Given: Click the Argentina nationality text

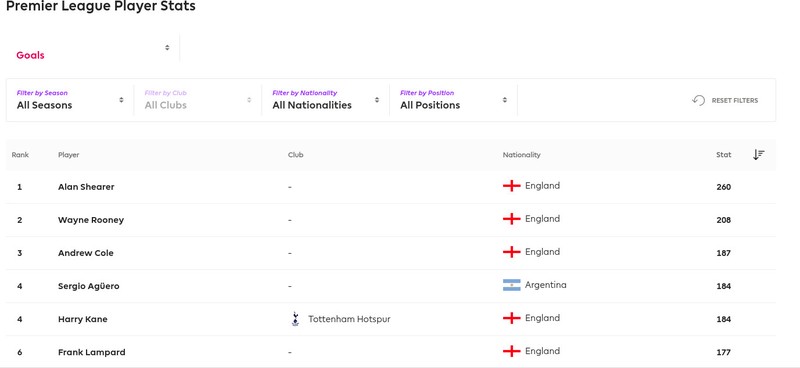Looking at the screenshot, I should pyautogui.click(x=545, y=285).
